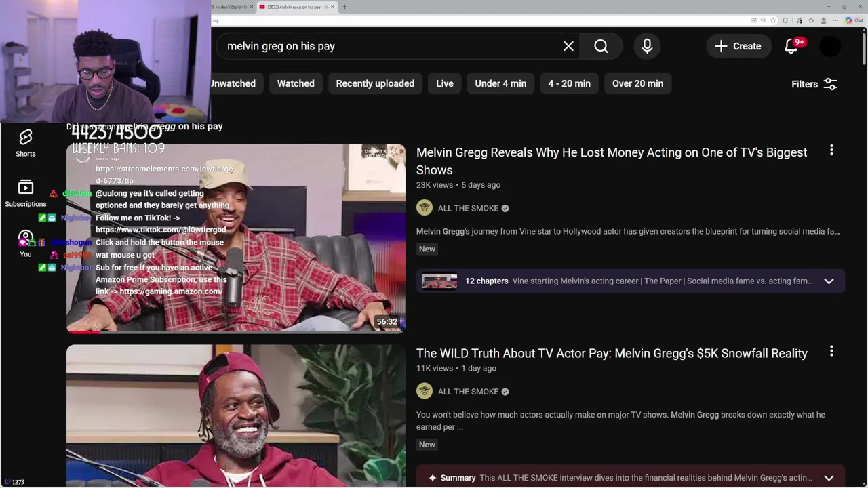Open a new browser tab with plus button

tap(344, 7)
